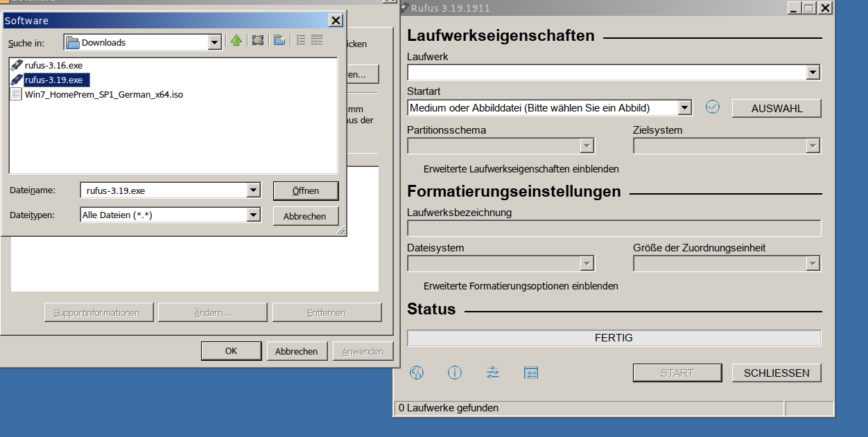Click Öffnen in file dialog
Viewport: 868px width, 437px height.
tap(306, 191)
